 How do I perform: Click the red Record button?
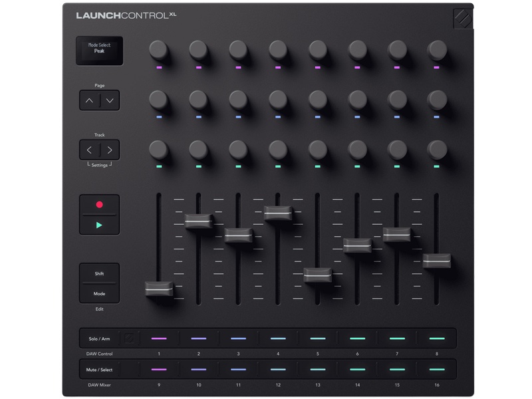pyautogui.click(x=99, y=205)
